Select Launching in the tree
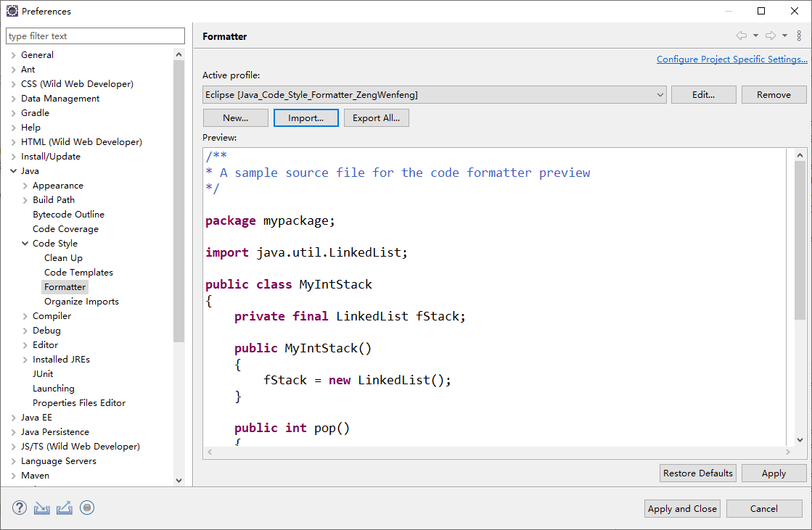 click(x=54, y=388)
